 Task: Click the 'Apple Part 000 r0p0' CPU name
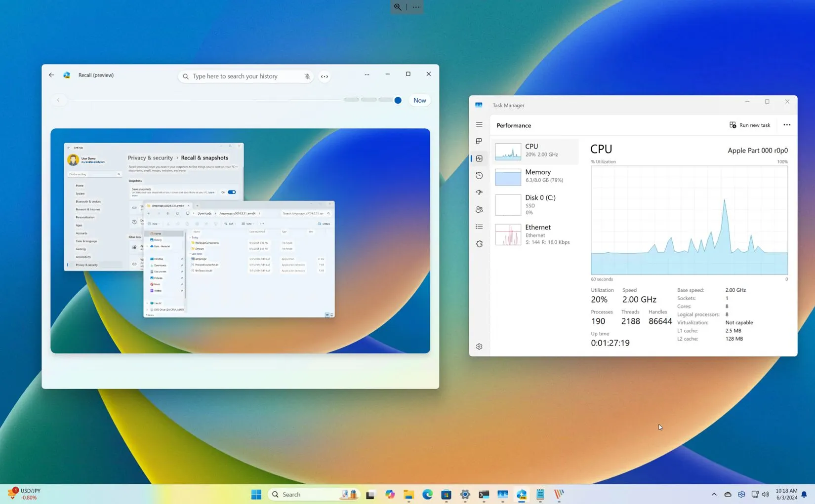[x=757, y=151]
